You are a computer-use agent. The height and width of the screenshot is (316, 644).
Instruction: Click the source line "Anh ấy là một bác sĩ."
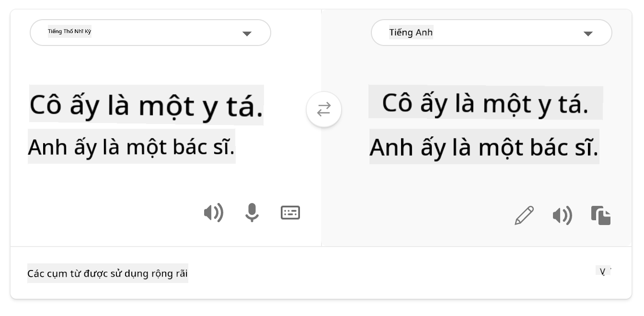131,147
